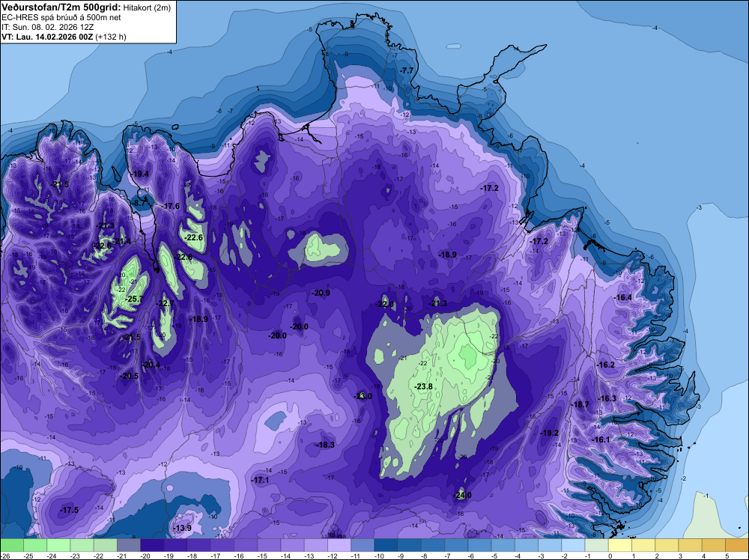Click the legend number 3 in color bar
This screenshot has width=749, height=560.
681,556
